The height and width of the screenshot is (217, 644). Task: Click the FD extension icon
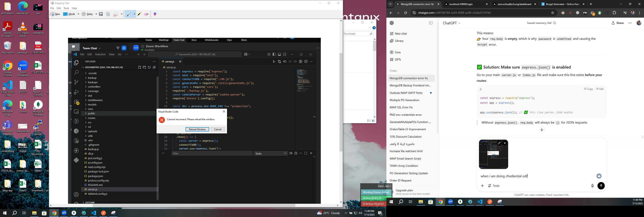585,13
